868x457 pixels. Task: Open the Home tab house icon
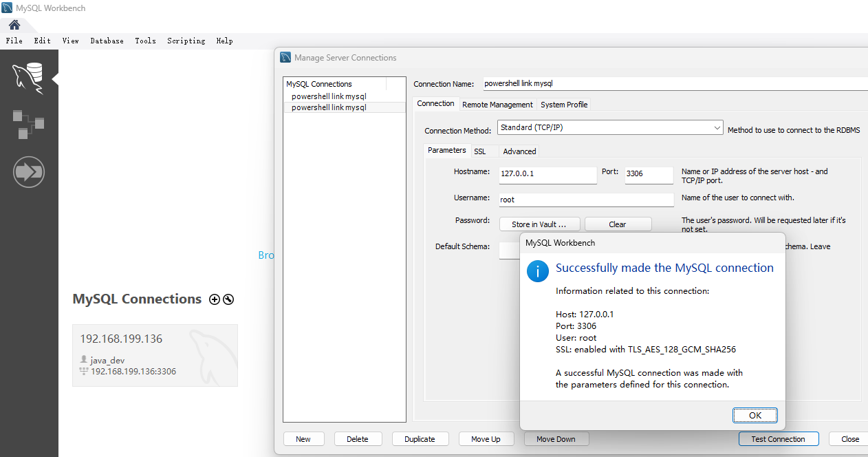14,25
